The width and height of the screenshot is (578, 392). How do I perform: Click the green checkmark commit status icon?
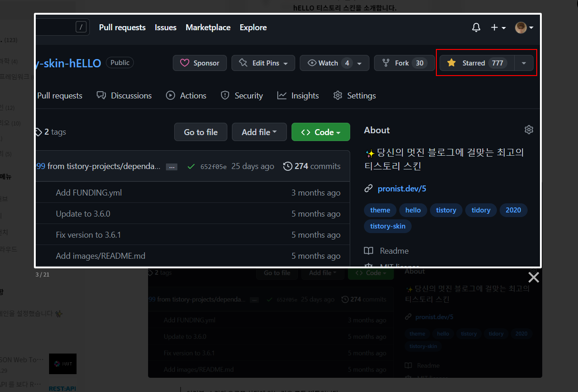[x=191, y=166]
